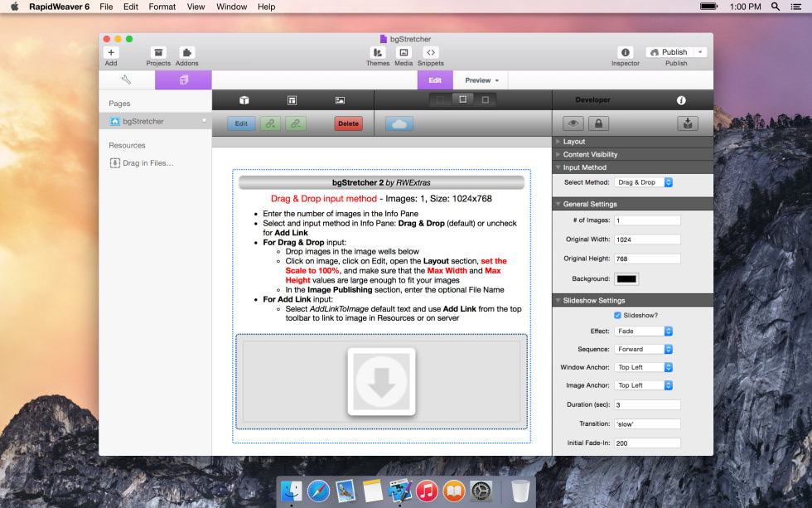
Task: Select the bgStretcher page in sidebar
Action: click(156, 121)
